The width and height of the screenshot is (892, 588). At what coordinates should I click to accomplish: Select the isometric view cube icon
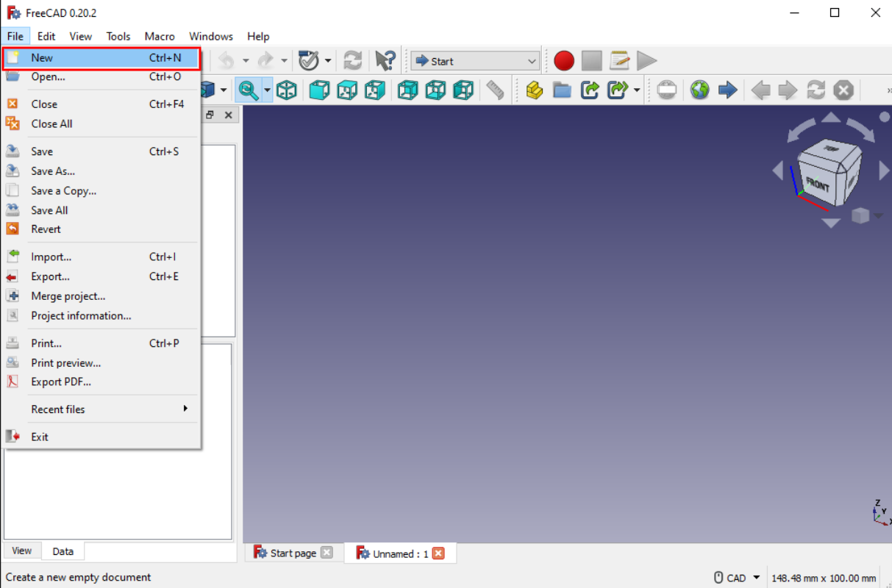click(x=287, y=90)
